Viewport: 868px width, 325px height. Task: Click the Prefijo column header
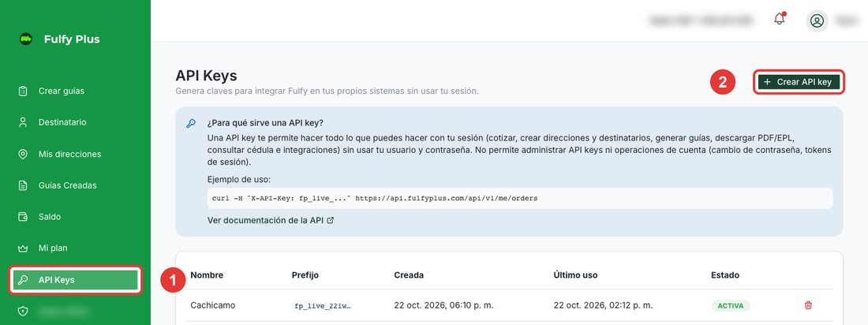305,275
